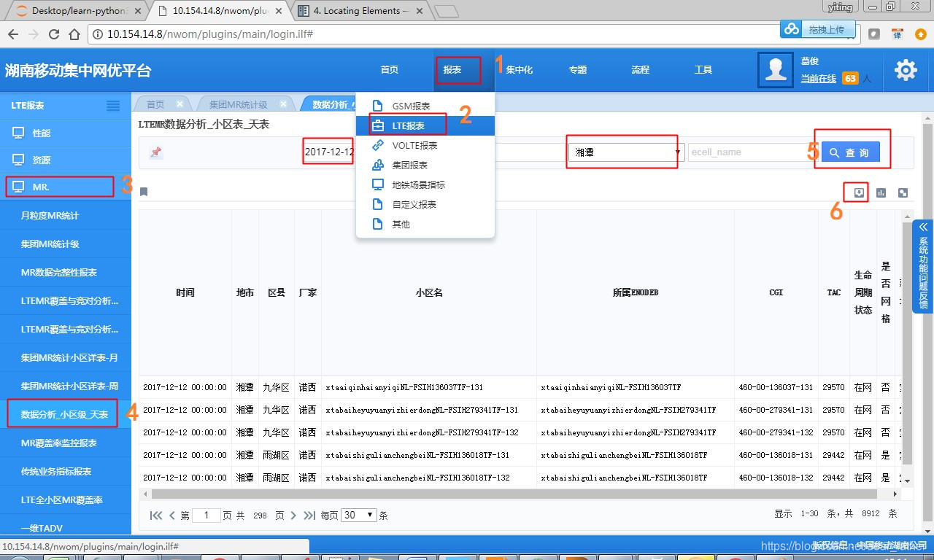
Task: Click the 拖拽上传 cloud upload widget
Action: tap(818, 29)
